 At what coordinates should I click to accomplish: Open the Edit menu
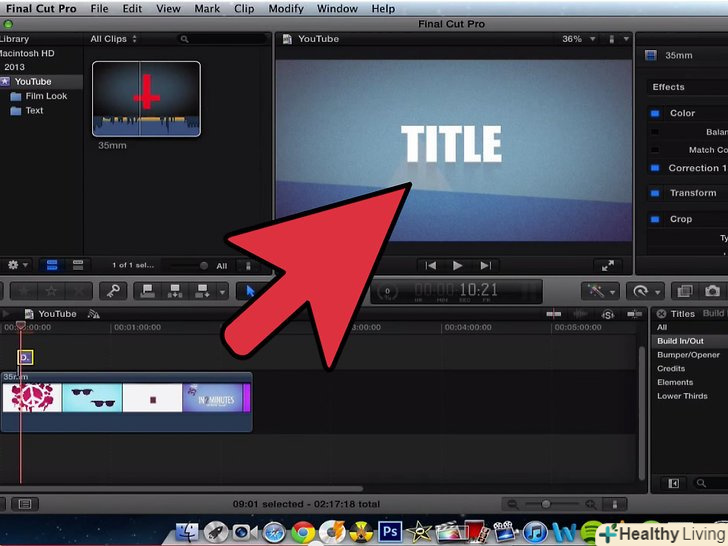pos(132,9)
